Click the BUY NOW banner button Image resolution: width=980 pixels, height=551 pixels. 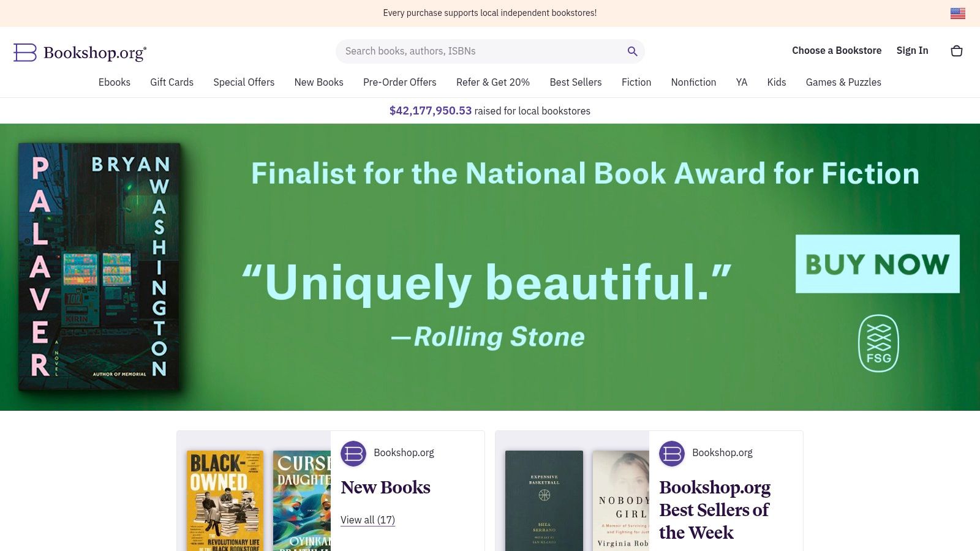pyautogui.click(x=878, y=264)
